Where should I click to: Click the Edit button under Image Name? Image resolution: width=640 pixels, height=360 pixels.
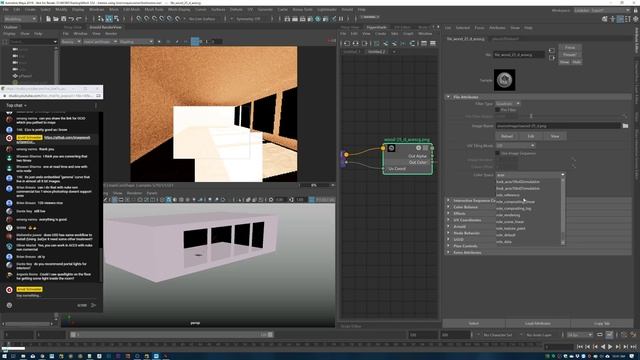point(531,136)
